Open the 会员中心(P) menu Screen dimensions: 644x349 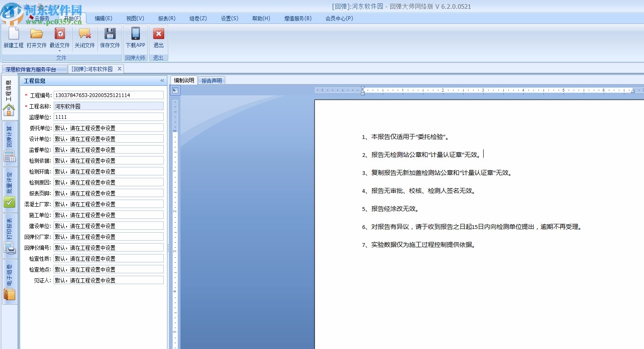tap(339, 18)
